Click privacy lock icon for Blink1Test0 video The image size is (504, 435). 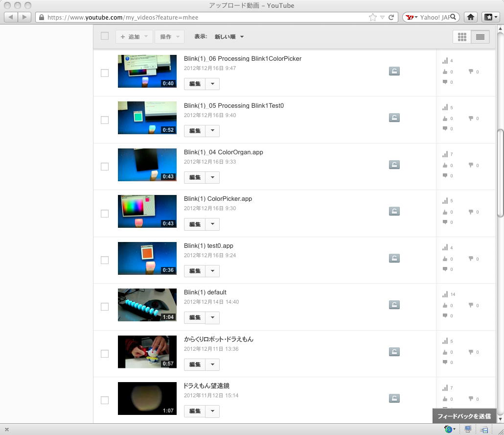[394, 118]
